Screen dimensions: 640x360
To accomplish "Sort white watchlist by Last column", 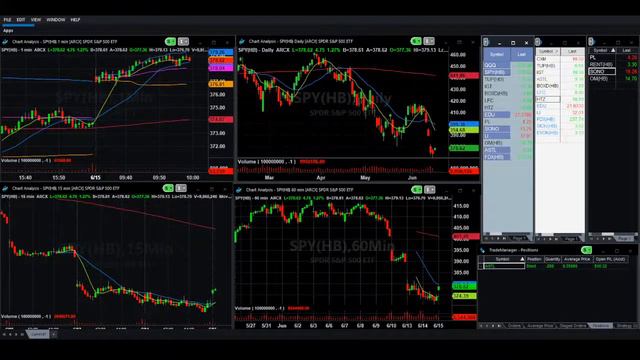I will point(572,51).
